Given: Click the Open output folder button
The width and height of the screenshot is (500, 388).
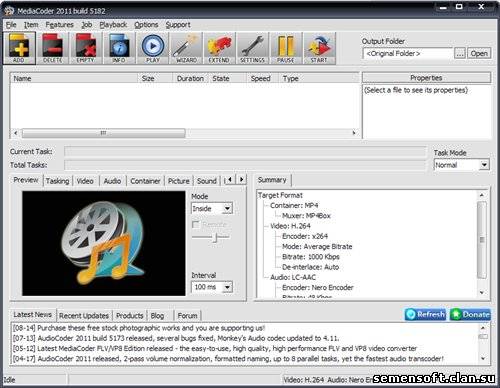Looking at the screenshot, I should click(x=479, y=53).
